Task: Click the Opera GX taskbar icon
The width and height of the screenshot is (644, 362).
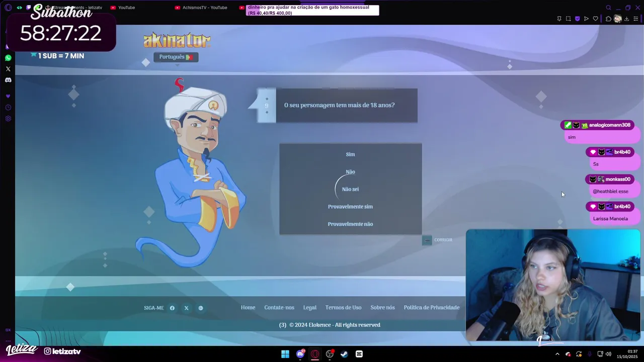Action: (x=315, y=354)
